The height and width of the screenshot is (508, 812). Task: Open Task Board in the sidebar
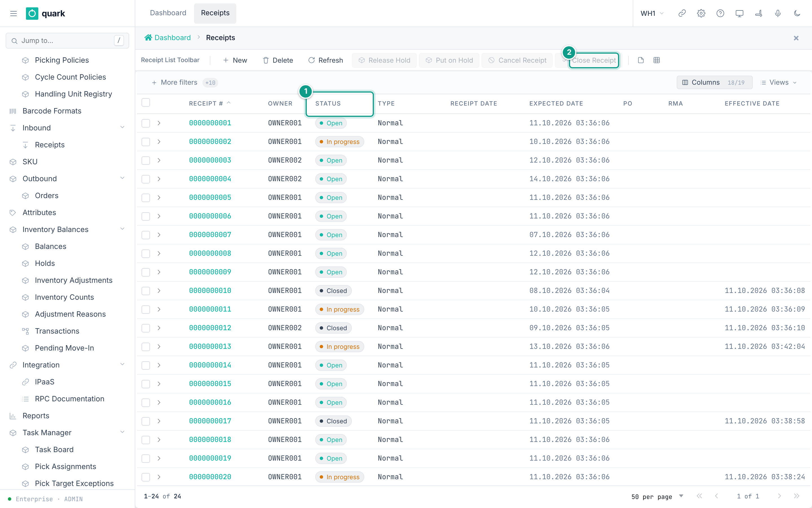click(x=54, y=450)
